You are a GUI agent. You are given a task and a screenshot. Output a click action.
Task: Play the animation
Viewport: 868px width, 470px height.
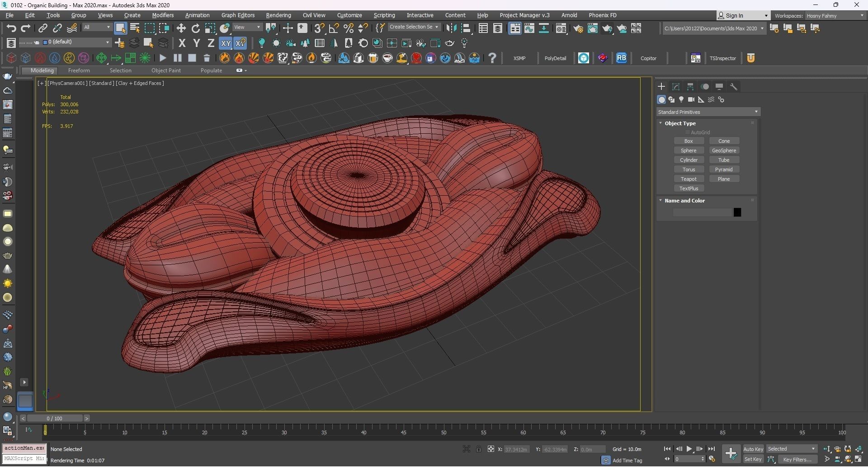click(689, 449)
